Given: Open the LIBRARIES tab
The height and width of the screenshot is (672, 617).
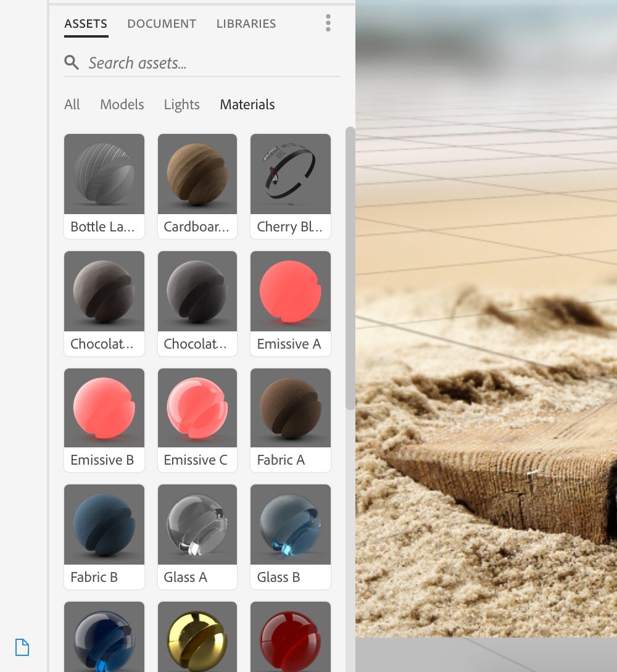Looking at the screenshot, I should pos(246,23).
